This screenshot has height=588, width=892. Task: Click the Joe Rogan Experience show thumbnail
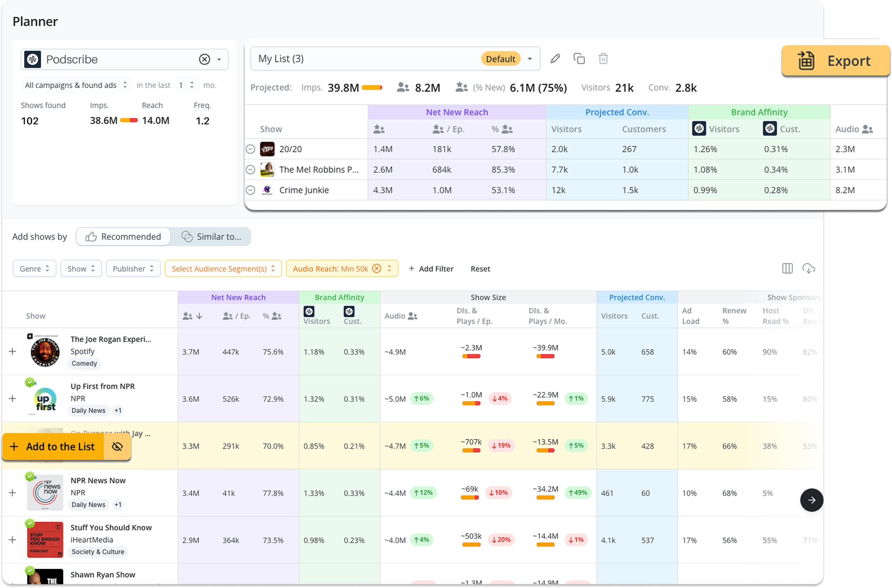click(45, 351)
